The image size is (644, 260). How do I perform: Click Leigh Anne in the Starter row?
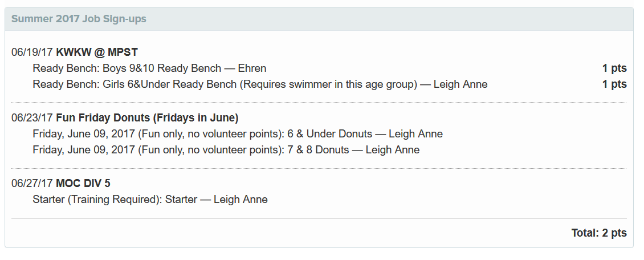[x=241, y=200]
